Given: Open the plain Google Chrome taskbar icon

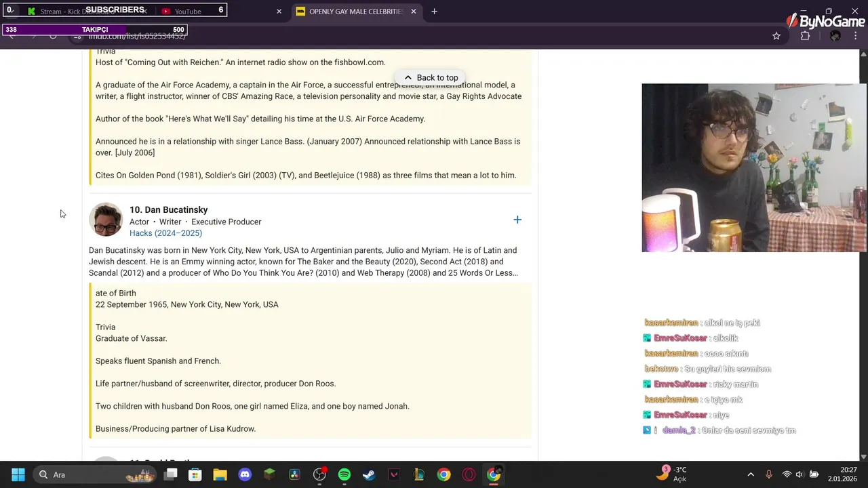Looking at the screenshot, I should click(x=443, y=474).
